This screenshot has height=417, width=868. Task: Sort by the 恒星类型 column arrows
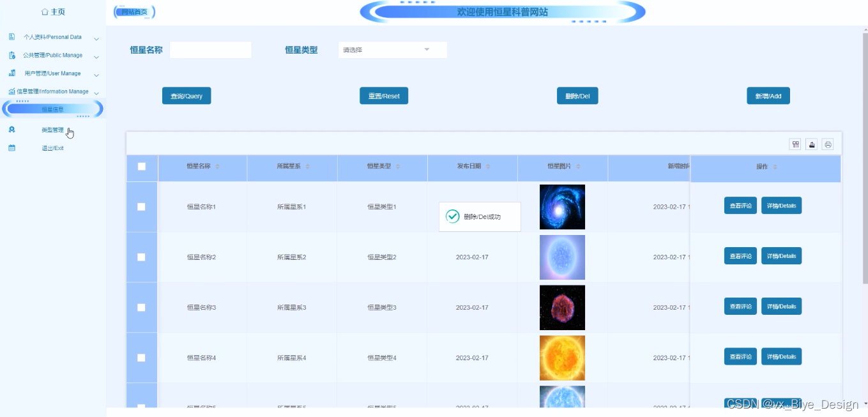[x=397, y=167]
